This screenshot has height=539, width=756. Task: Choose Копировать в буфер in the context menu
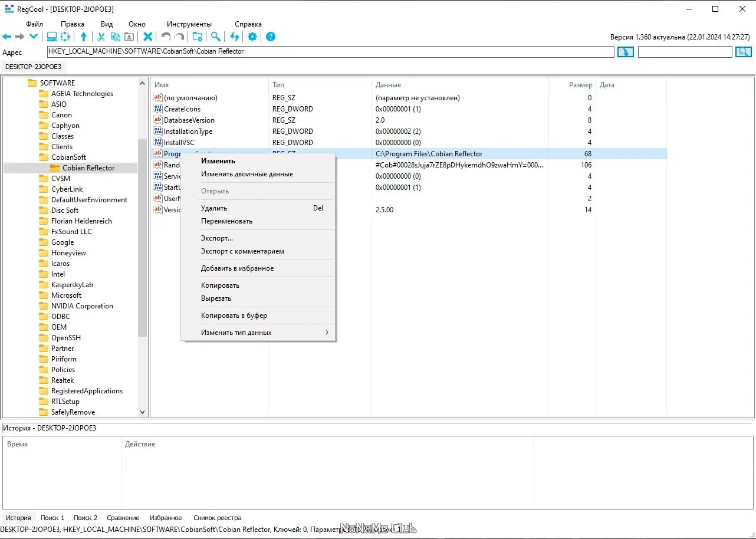pyautogui.click(x=258, y=315)
